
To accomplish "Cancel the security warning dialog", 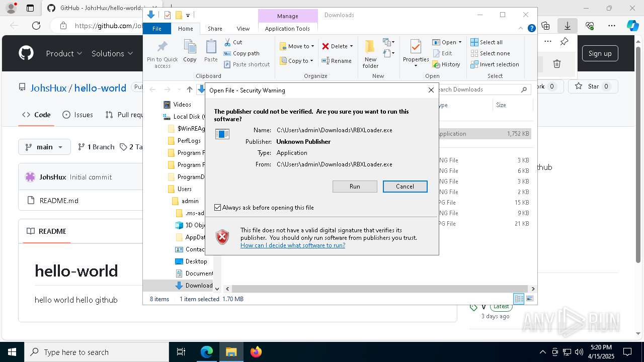I will pos(405,187).
